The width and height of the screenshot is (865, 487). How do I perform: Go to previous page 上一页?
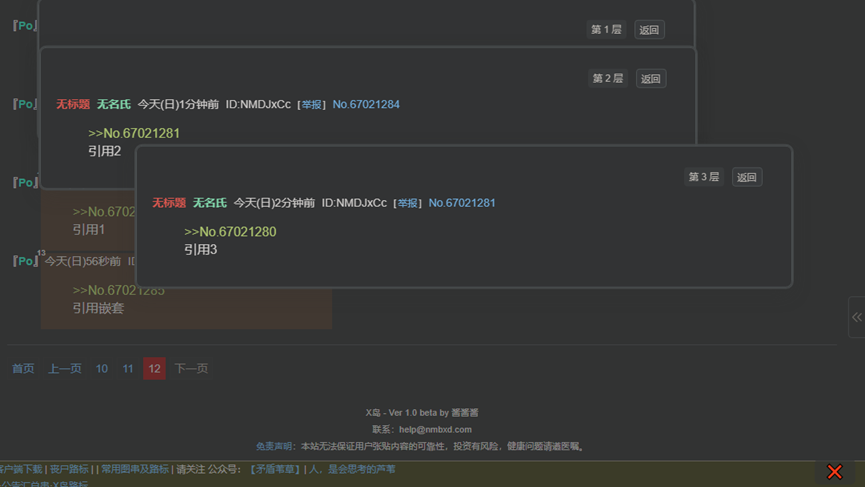[65, 369]
